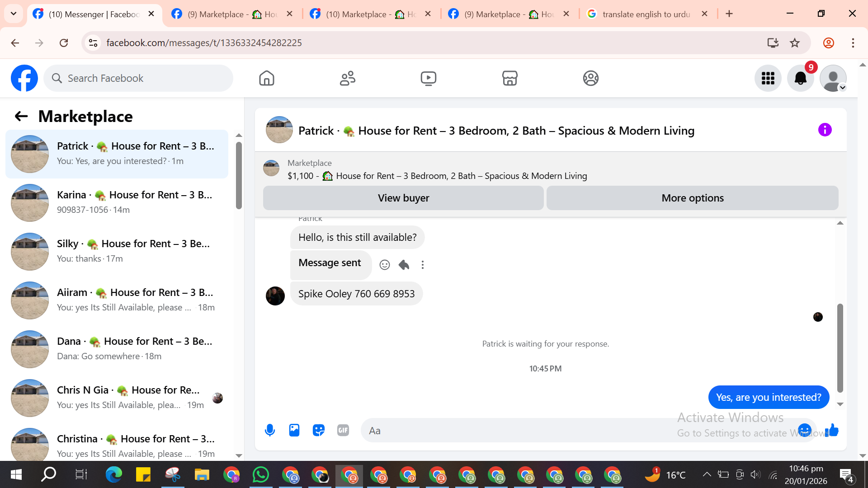Click the install app icon in address bar
The image size is (868, 488).
[x=773, y=43]
